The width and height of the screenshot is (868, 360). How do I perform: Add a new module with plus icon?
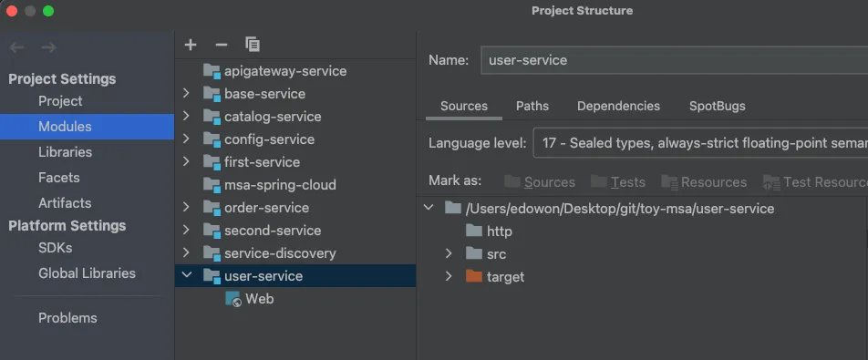(x=191, y=45)
